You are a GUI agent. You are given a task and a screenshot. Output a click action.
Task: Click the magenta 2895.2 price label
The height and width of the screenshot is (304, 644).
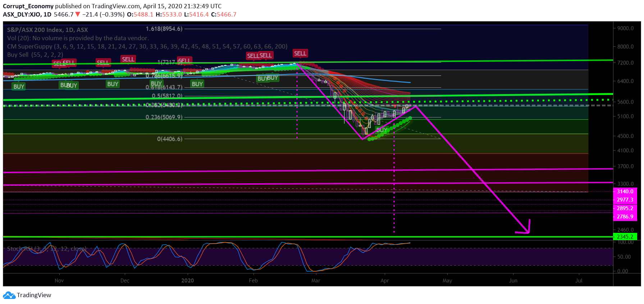coord(625,208)
